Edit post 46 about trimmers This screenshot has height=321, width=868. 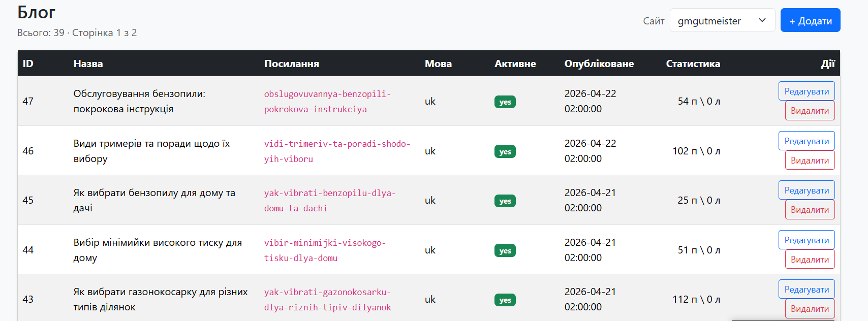point(807,141)
